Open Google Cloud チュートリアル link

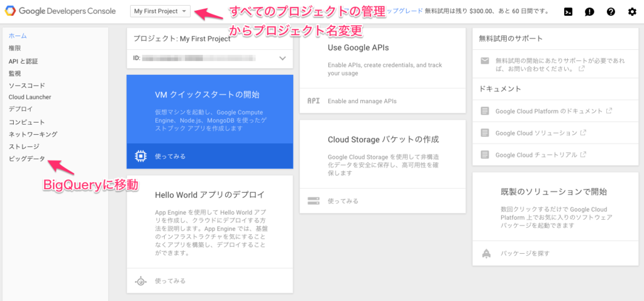point(536,155)
